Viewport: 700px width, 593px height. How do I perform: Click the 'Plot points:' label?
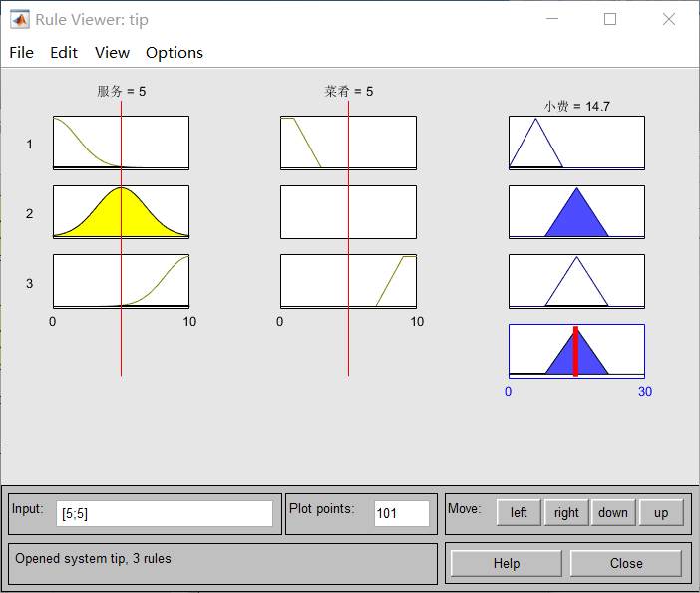(x=322, y=508)
